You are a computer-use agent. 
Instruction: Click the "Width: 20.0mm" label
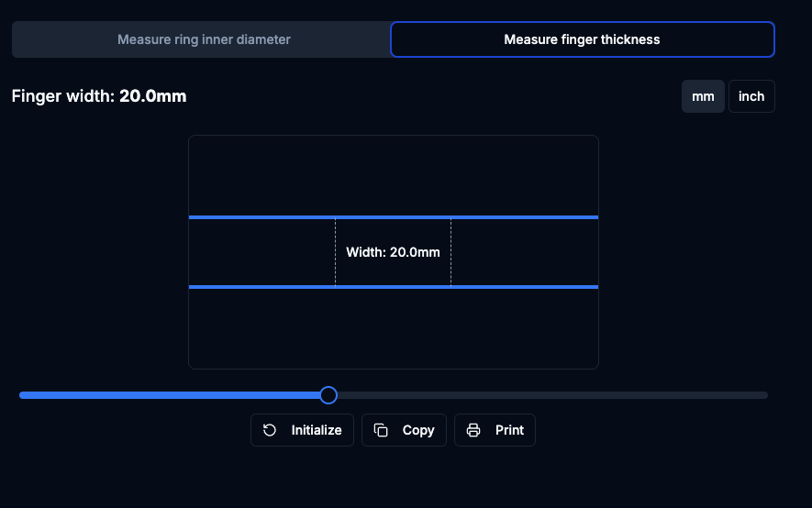tap(393, 252)
